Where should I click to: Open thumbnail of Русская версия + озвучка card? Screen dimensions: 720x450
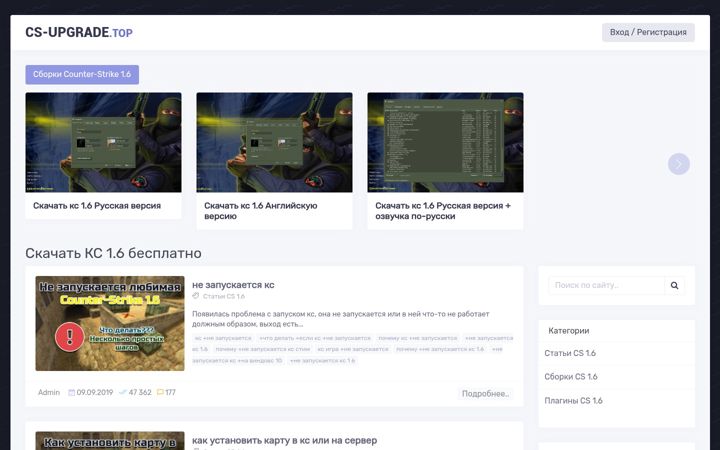click(x=445, y=142)
